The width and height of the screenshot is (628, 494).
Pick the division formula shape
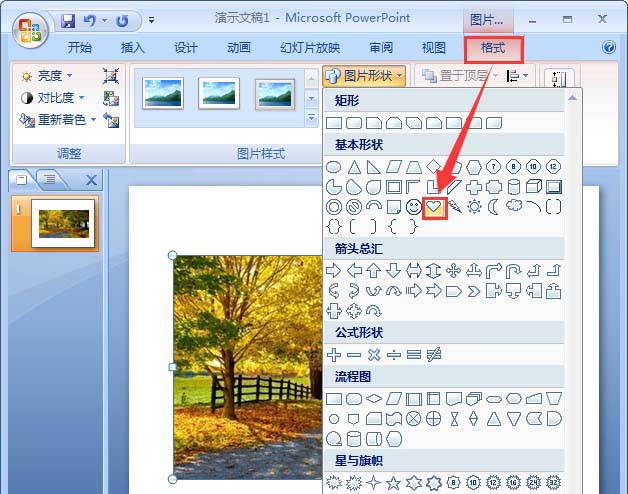394,355
